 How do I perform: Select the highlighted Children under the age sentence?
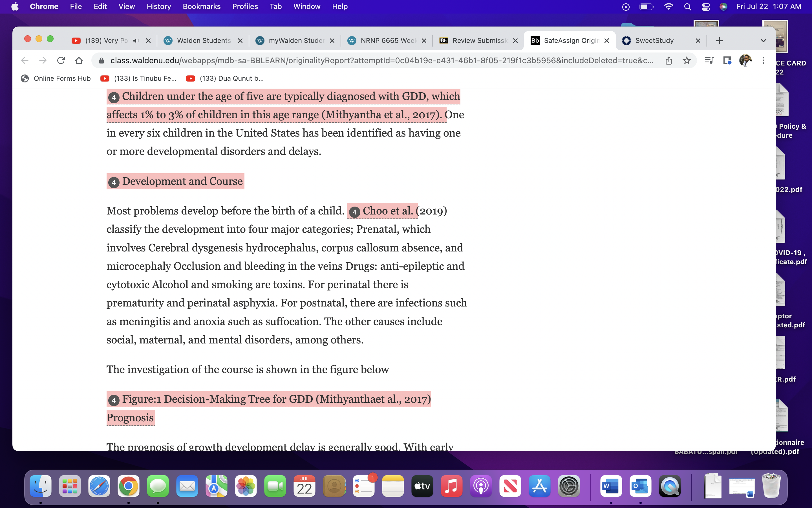283,106
